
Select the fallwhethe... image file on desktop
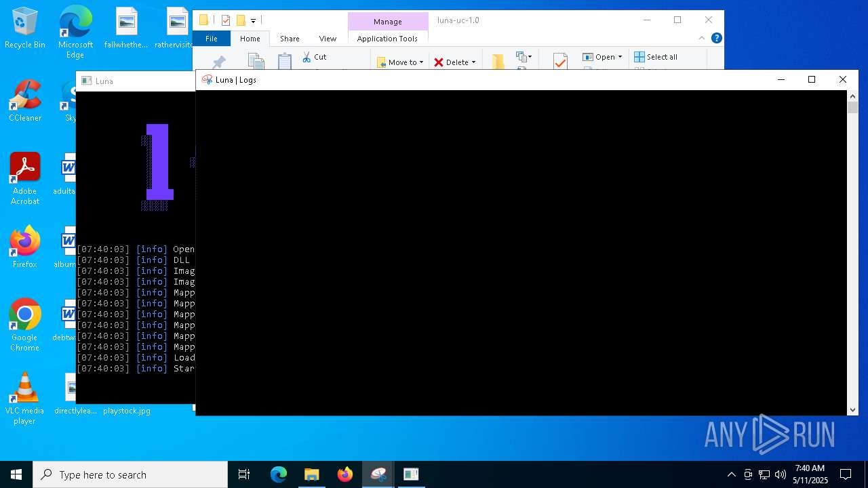coord(126,28)
